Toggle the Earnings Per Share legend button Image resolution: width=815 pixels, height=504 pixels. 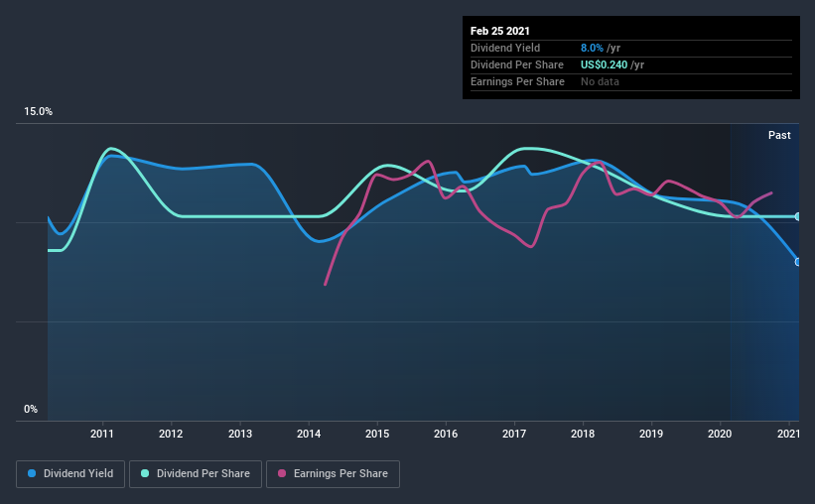coord(334,474)
